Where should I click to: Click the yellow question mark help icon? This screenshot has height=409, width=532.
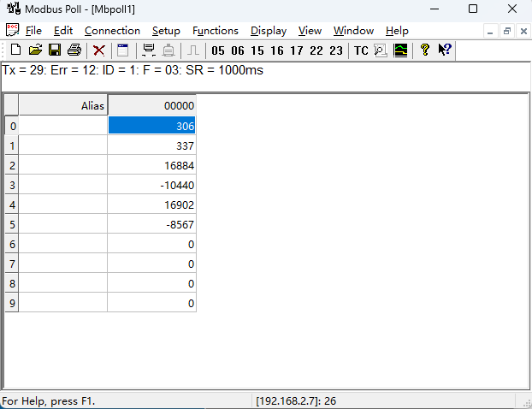424,50
